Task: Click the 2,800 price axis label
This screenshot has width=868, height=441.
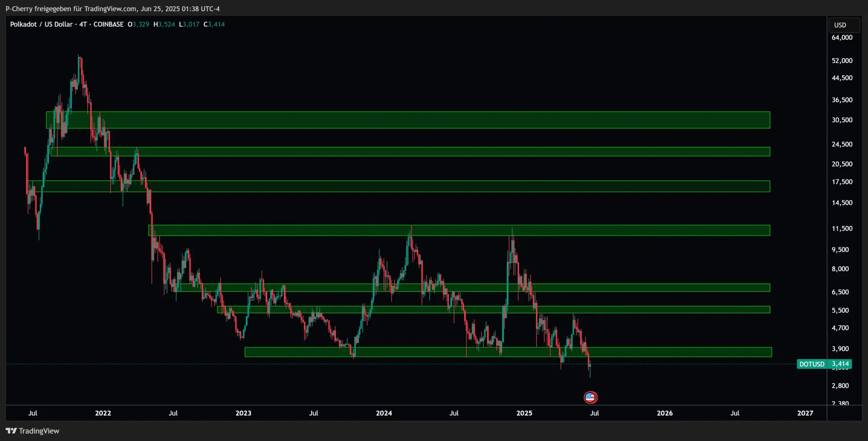Action: [x=840, y=386]
